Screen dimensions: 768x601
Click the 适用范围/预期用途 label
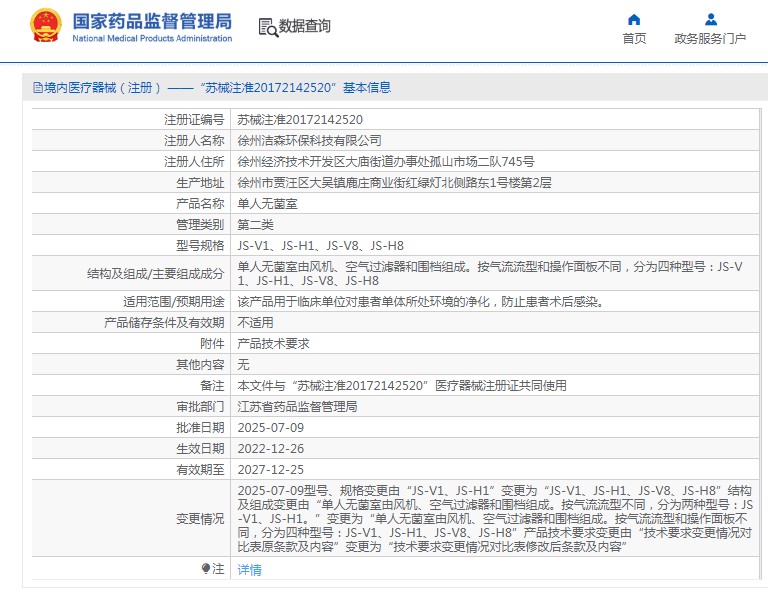pyautogui.click(x=173, y=302)
